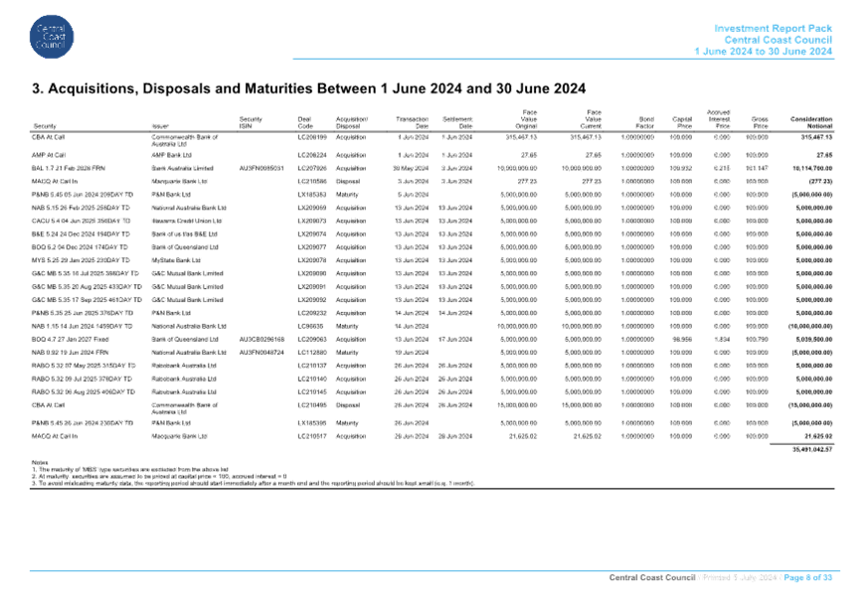Click consideration value '(15,000,000.00)'
This screenshot has width=868, height=614.
[810, 405]
